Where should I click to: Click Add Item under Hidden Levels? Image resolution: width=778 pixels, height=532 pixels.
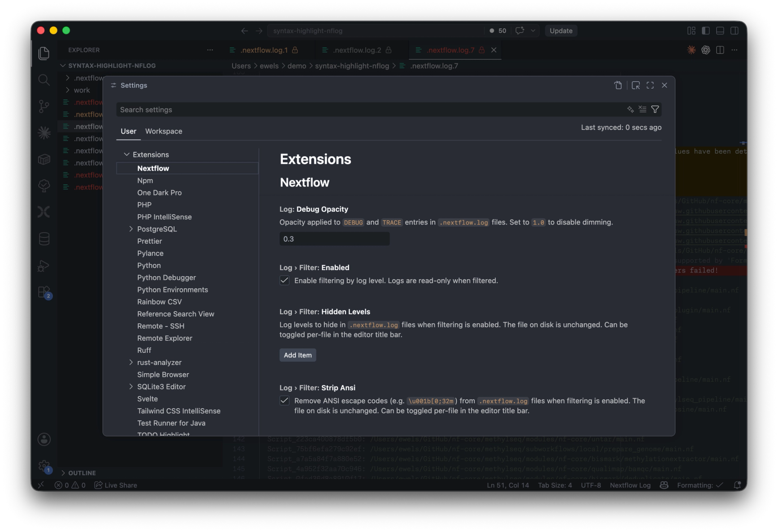pyautogui.click(x=298, y=355)
